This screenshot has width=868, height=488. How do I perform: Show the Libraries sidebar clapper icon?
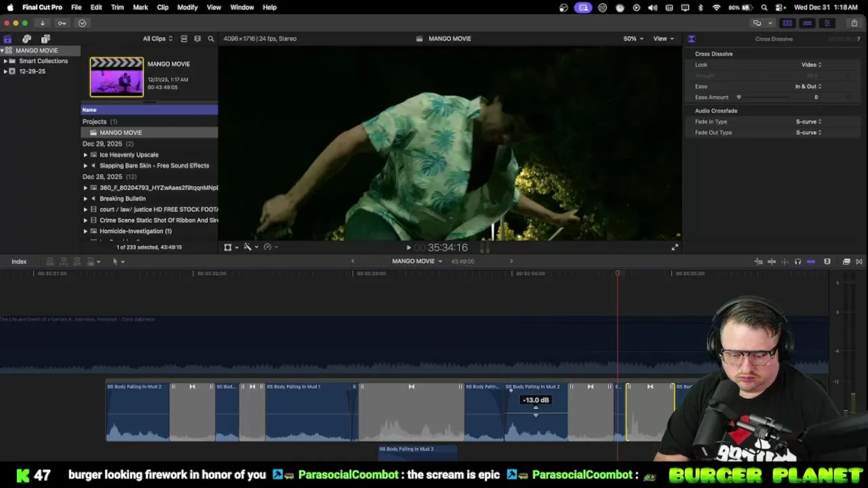[x=8, y=39]
